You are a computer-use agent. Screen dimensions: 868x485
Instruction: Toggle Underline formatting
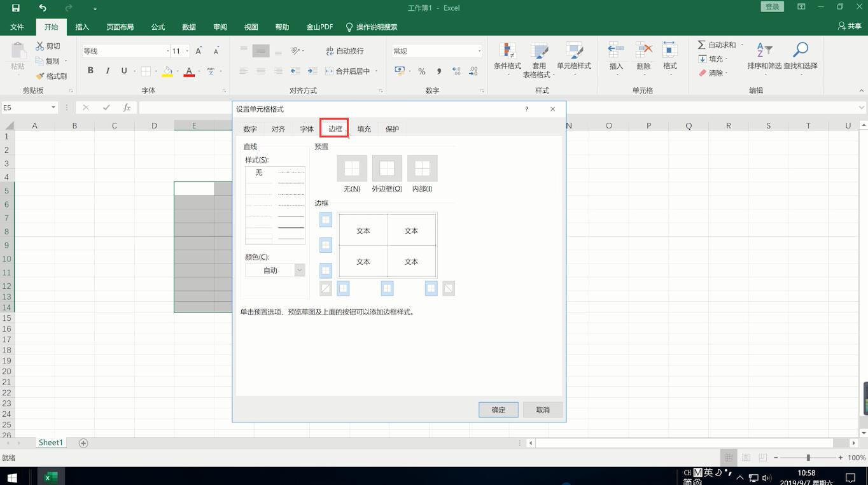(123, 71)
